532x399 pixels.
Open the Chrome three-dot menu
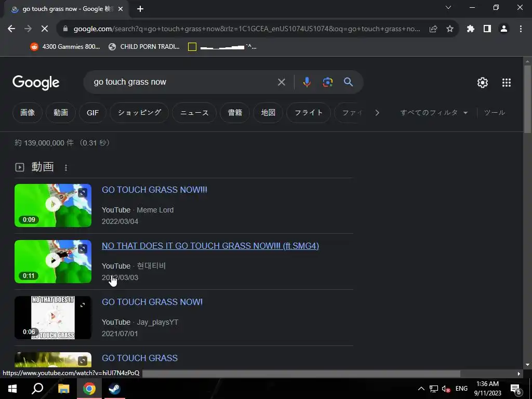(521, 29)
